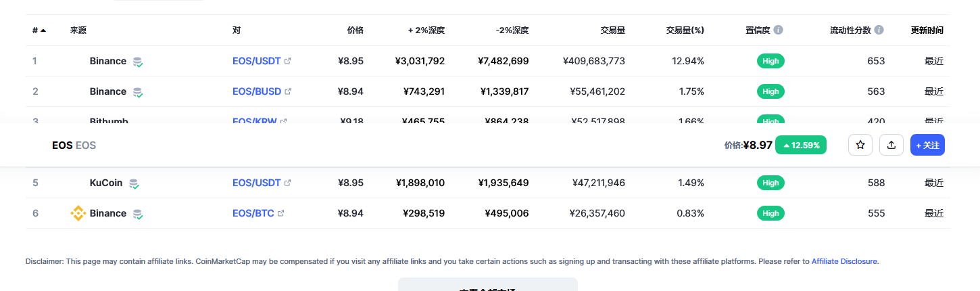Open external link icon next to EOS/BUSD

click(288, 91)
